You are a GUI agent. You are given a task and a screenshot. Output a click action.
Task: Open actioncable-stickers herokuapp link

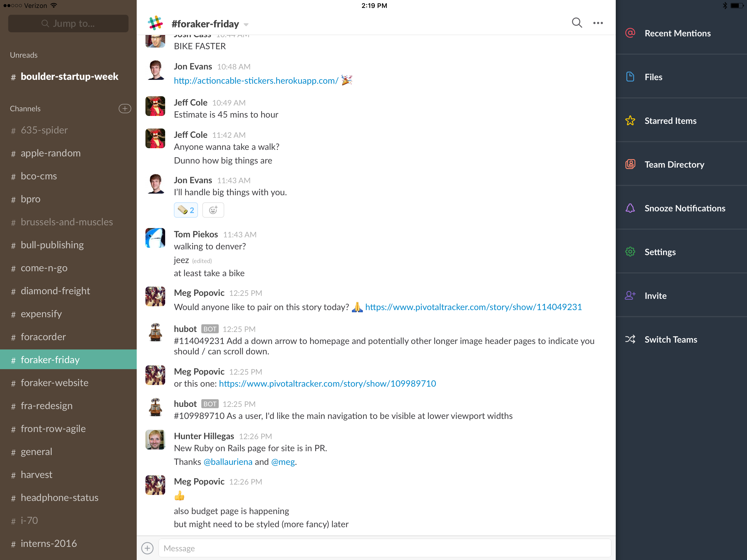[x=256, y=81]
